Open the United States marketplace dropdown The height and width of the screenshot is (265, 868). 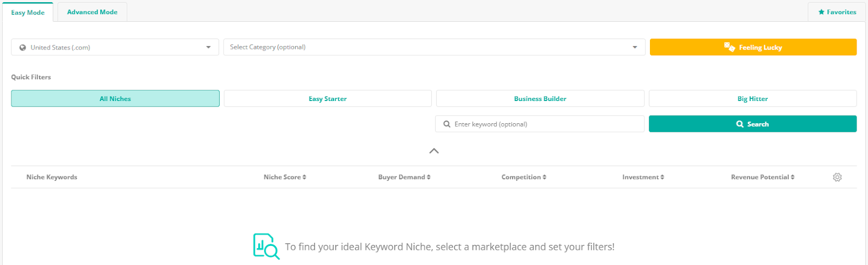(x=115, y=47)
